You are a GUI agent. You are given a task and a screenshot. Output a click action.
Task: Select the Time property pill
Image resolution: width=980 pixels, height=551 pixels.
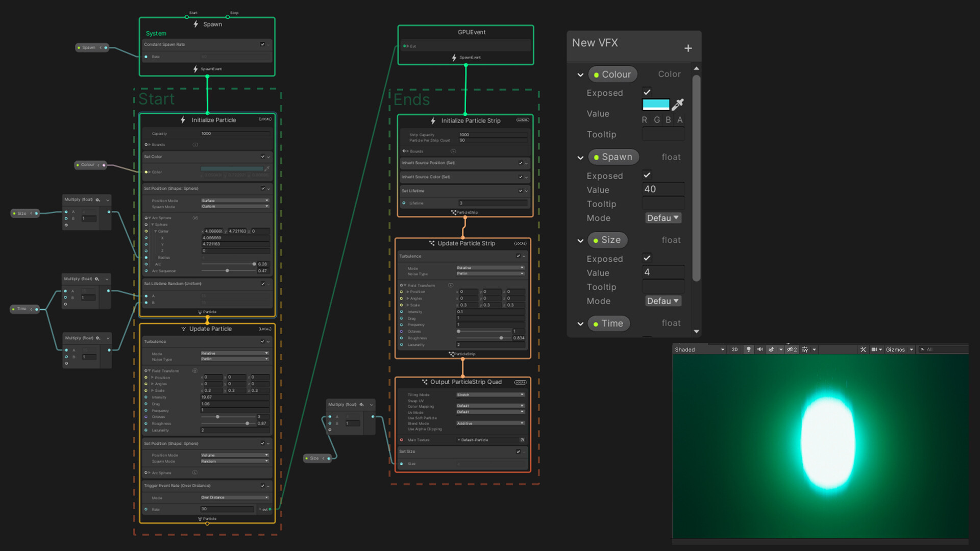pos(608,323)
